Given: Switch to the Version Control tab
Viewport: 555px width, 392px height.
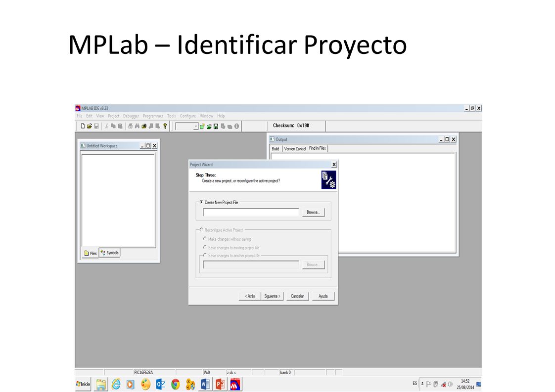Looking at the screenshot, I should coord(295,149).
